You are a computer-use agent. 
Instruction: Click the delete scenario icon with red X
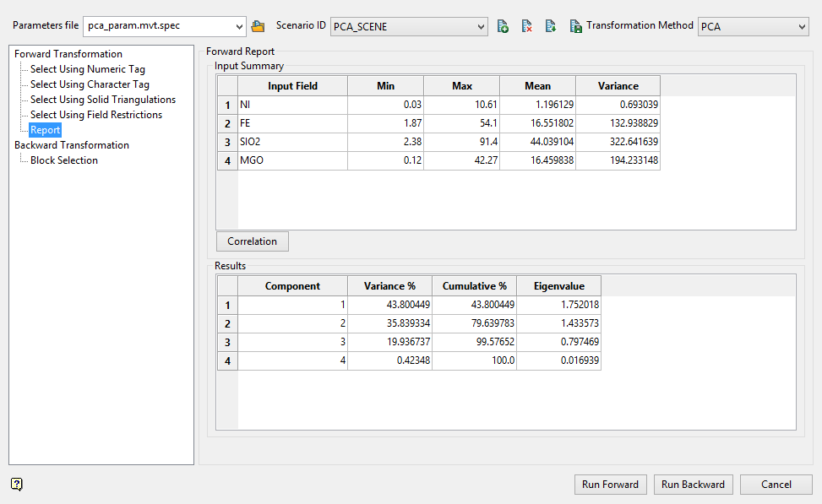(x=526, y=27)
